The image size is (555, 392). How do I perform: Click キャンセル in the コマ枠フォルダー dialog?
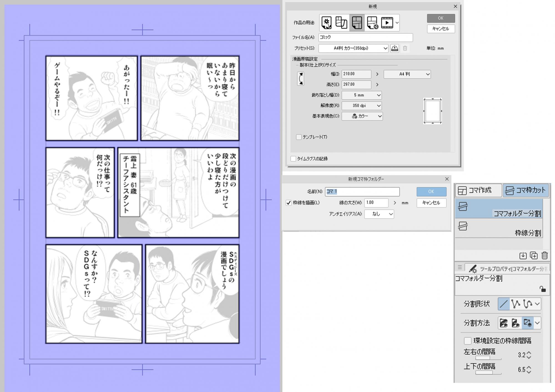[x=431, y=203]
